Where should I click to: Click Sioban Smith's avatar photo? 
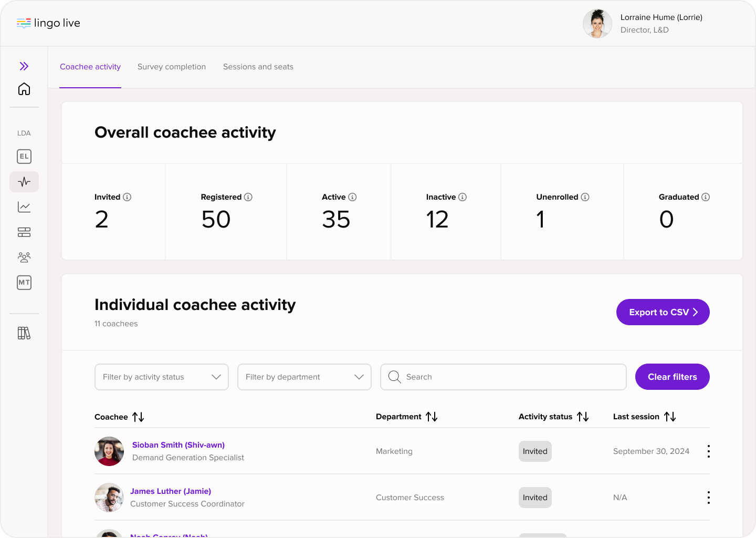109,451
